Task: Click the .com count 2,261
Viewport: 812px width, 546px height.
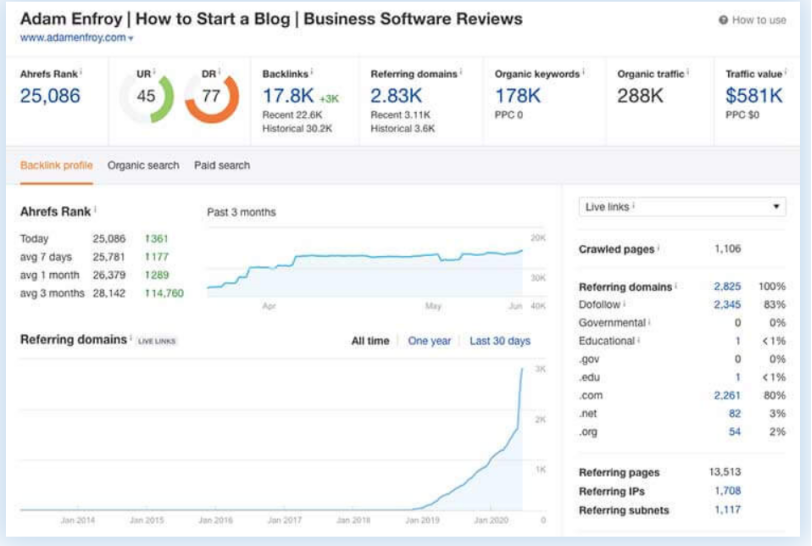Action: point(727,395)
